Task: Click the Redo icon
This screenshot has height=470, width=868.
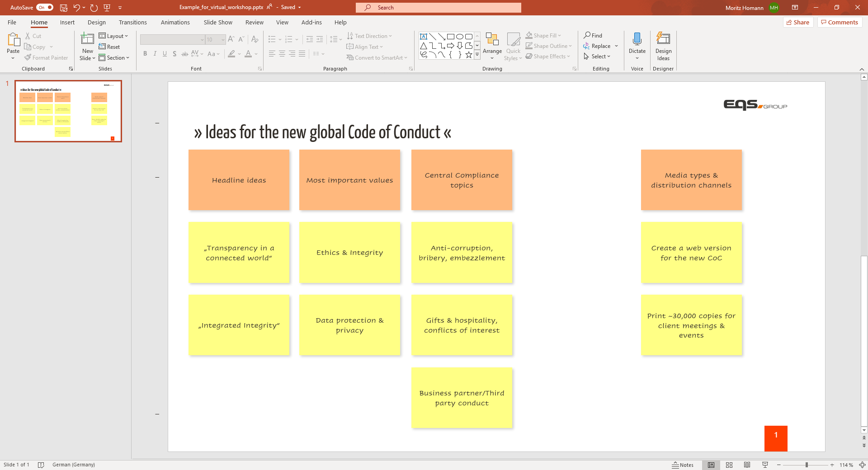Action: 94,8
